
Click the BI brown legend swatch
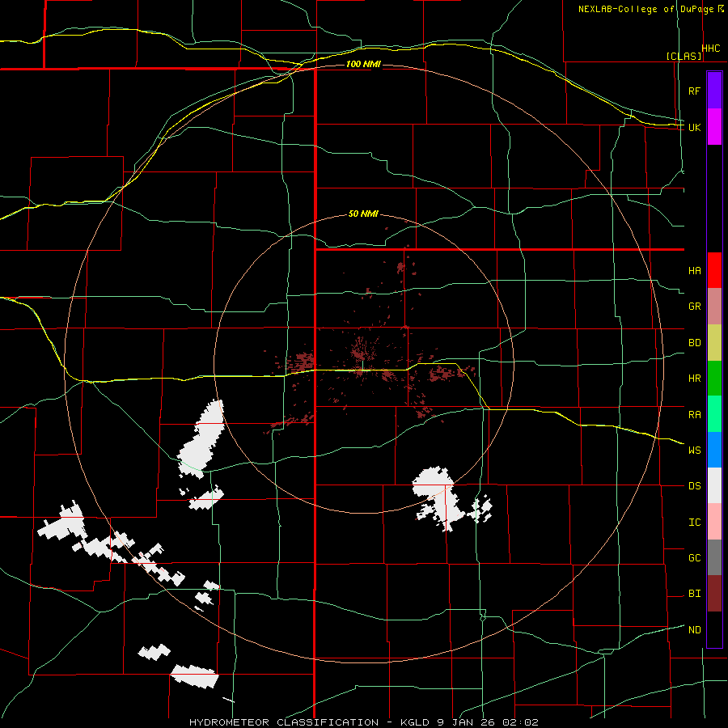pyautogui.click(x=714, y=594)
